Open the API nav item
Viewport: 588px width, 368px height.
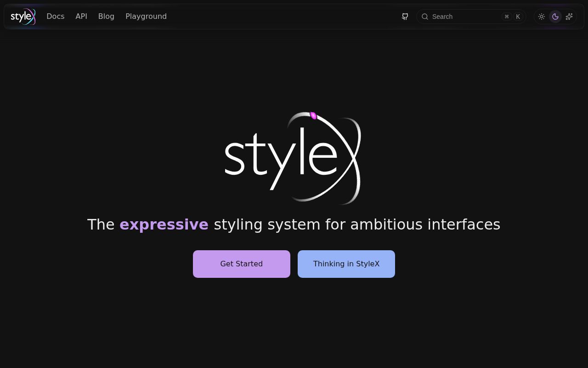pos(81,17)
